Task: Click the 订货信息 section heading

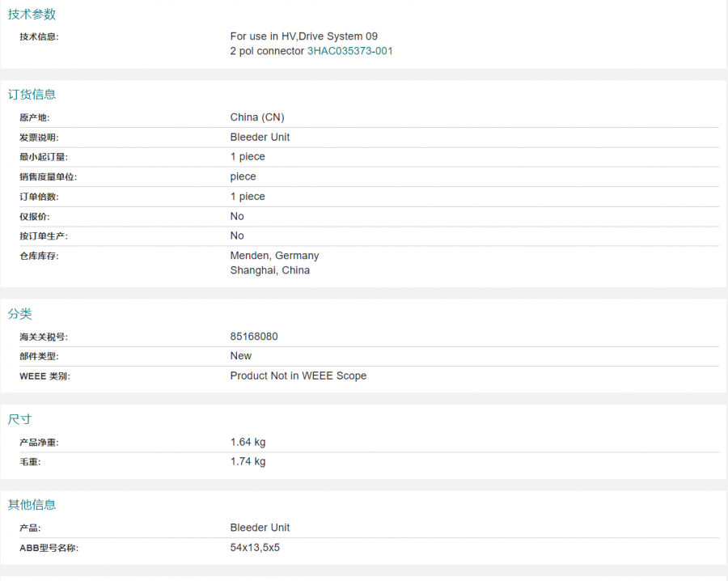Action: (x=32, y=95)
